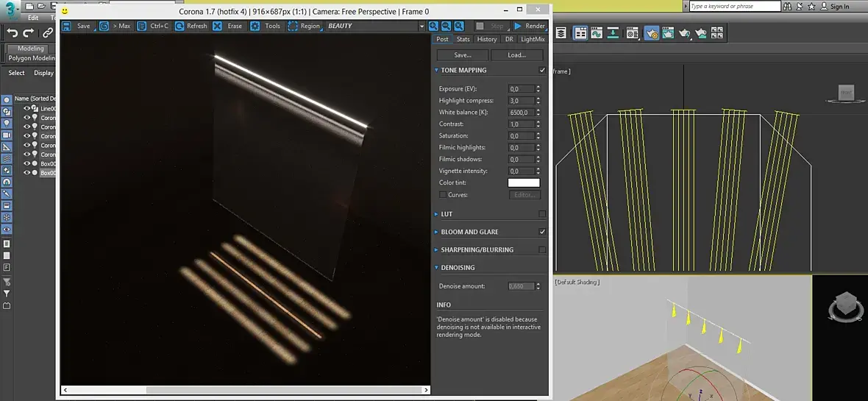Viewport: 868px width, 401px height.
Task: Disable the Bloom and Glare checkbox
Action: [x=542, y=232]
